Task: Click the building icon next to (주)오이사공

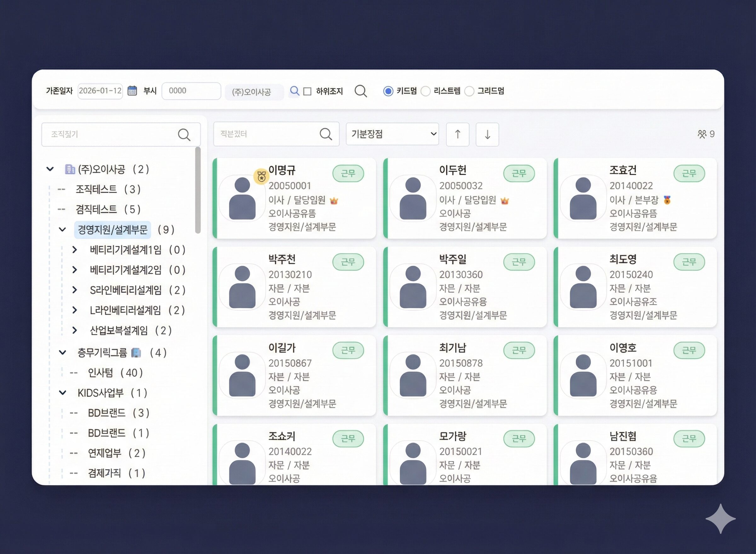Action: tap(69, 169)
